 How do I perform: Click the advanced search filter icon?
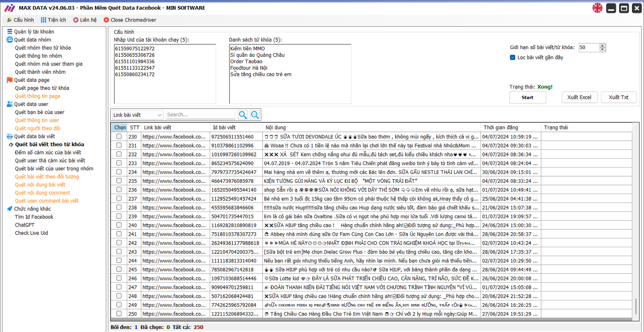tap(255, 115)
